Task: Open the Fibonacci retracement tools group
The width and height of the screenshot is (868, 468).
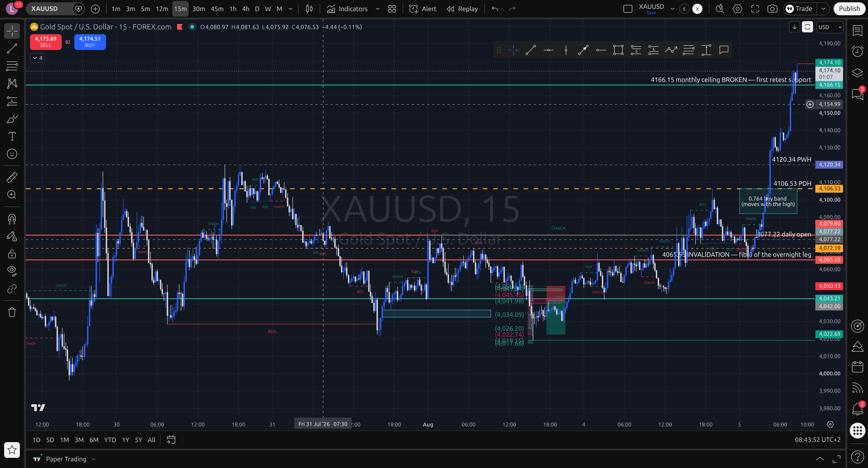Action: [x=12, y=66]
